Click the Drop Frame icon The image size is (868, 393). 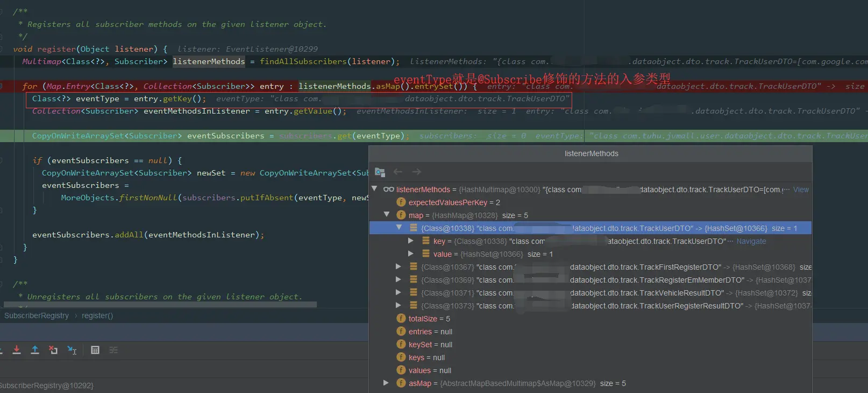click(53, 350)
